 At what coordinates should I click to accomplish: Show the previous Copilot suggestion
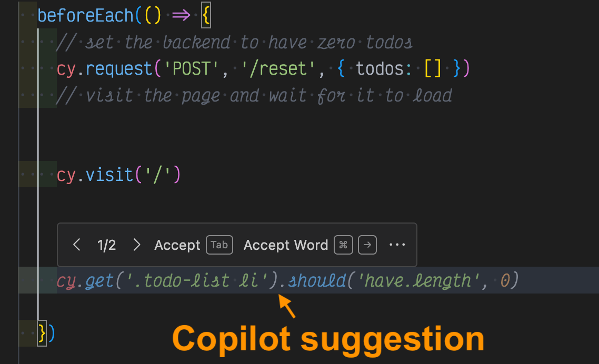click(77, 245)
